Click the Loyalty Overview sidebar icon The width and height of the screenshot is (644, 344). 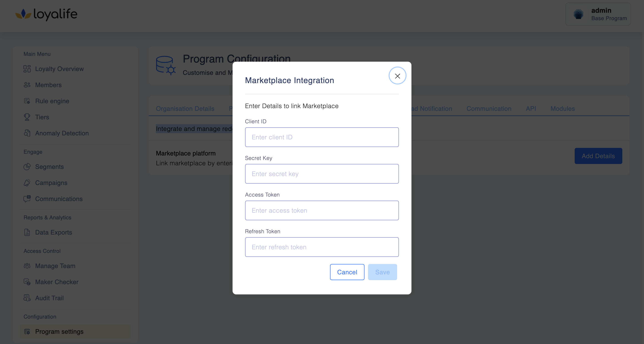tap(27, 69)
